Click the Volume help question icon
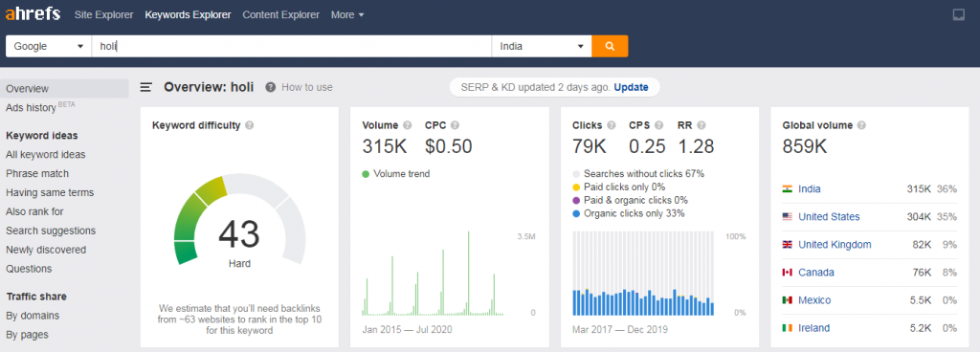980x352 pixels. [x=408, y=125]
